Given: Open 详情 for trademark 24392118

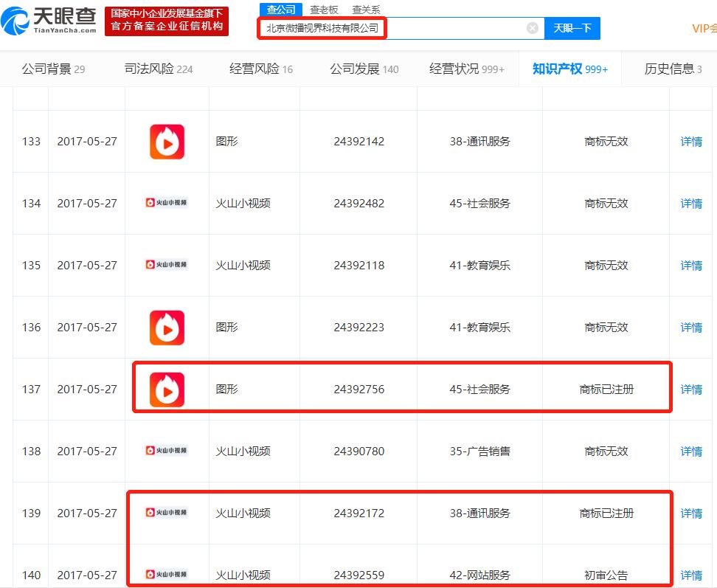Looking at the screenshot, I should pos(691,266).
